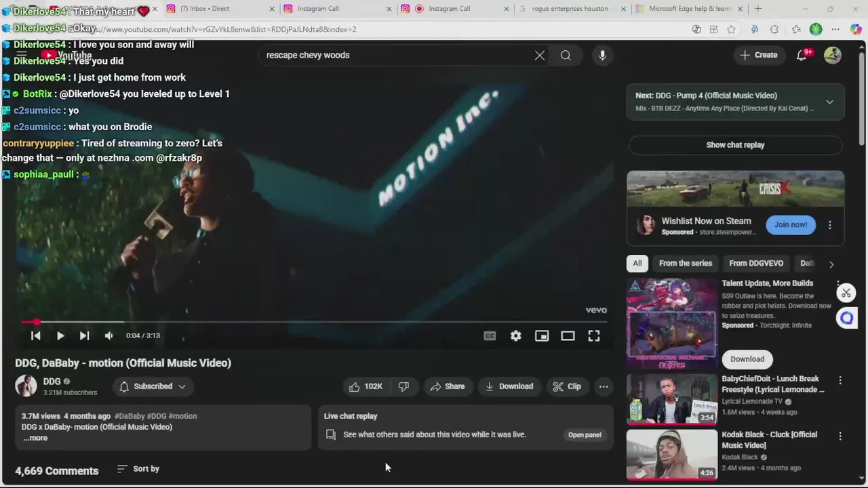
Task: Switch to theater mode icon
Action: click(568, 335)
